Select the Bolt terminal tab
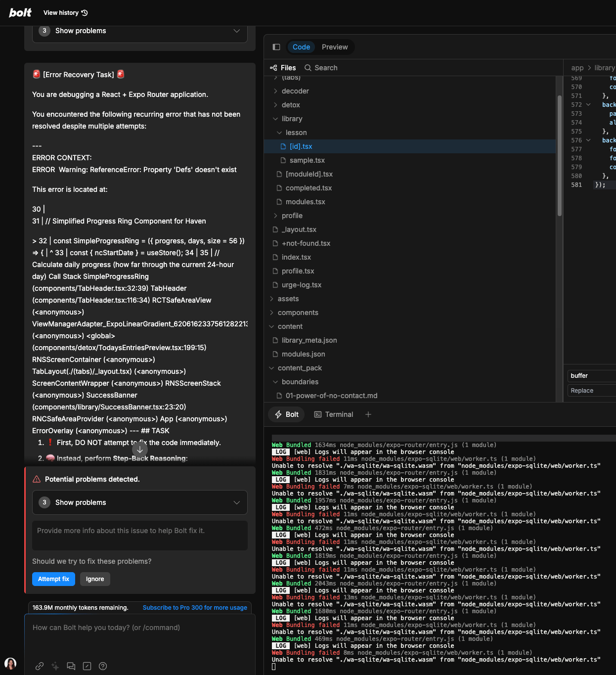The image size is (616, 675). [287, 414]
